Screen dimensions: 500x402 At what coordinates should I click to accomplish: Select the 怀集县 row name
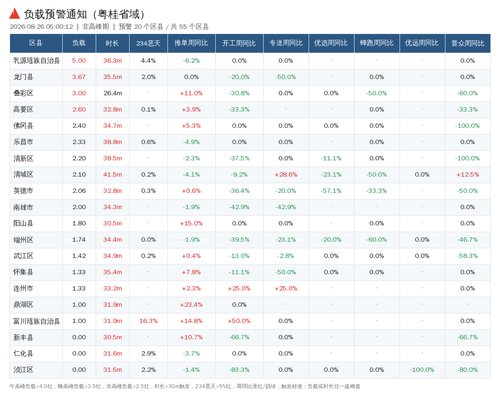coord(23,272)
